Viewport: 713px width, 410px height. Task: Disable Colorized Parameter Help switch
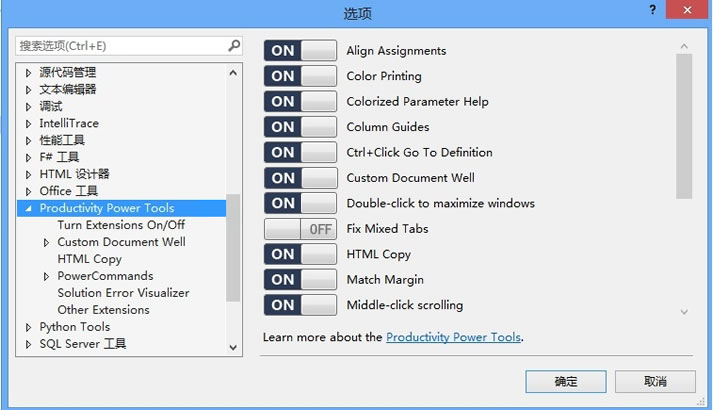[x=300, y=101]
